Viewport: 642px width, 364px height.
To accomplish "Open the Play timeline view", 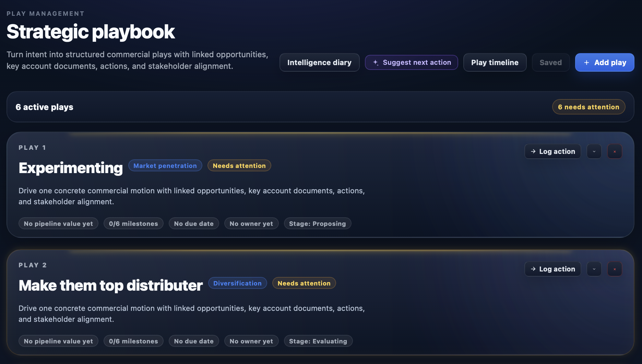I will click(x=495, y=62).
